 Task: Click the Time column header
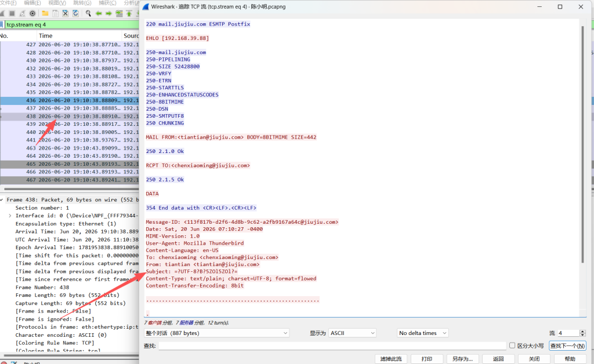(x=79, y=35)
